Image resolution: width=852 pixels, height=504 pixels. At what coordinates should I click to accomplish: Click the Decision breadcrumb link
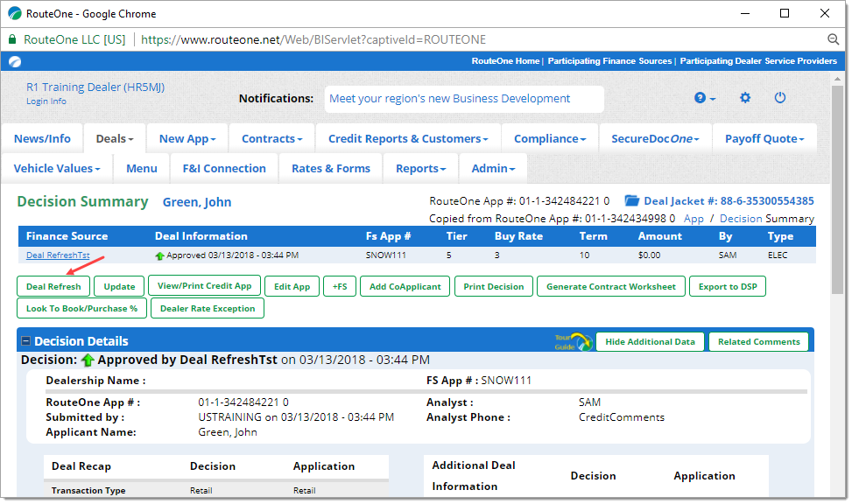click(x=741, y=219)
